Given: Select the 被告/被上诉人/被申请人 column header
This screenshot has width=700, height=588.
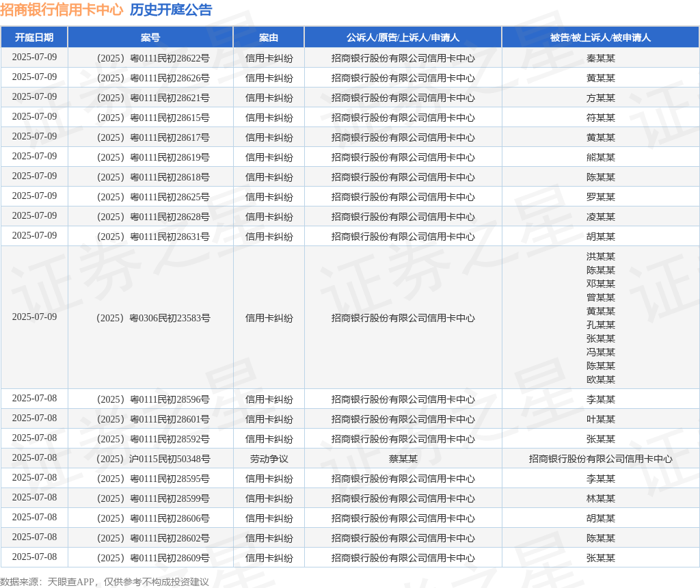Looking at the screenshot, I should click(600, 38).
